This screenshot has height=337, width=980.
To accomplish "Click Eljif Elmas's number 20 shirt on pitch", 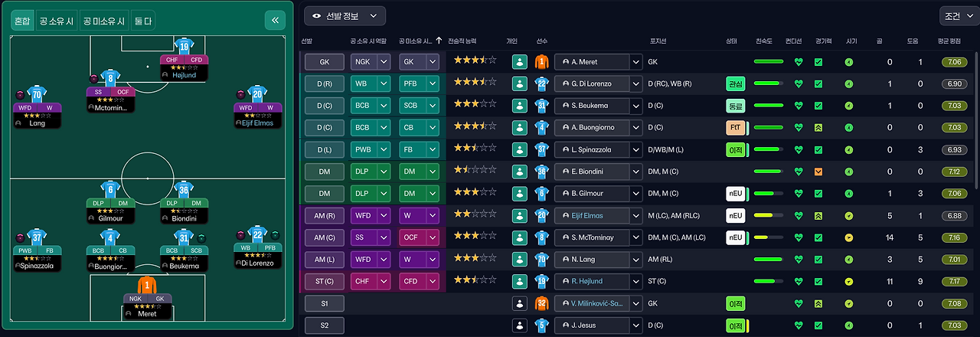I will pos(257,95).
